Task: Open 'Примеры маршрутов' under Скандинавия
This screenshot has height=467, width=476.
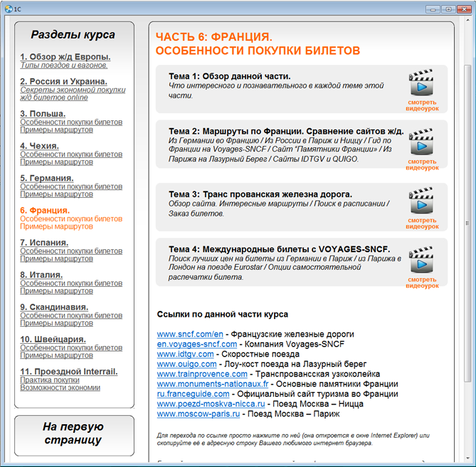Action: (56, 323)
